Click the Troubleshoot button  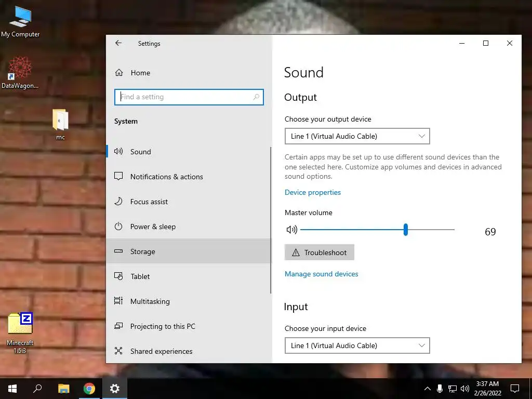click(320, 252)
